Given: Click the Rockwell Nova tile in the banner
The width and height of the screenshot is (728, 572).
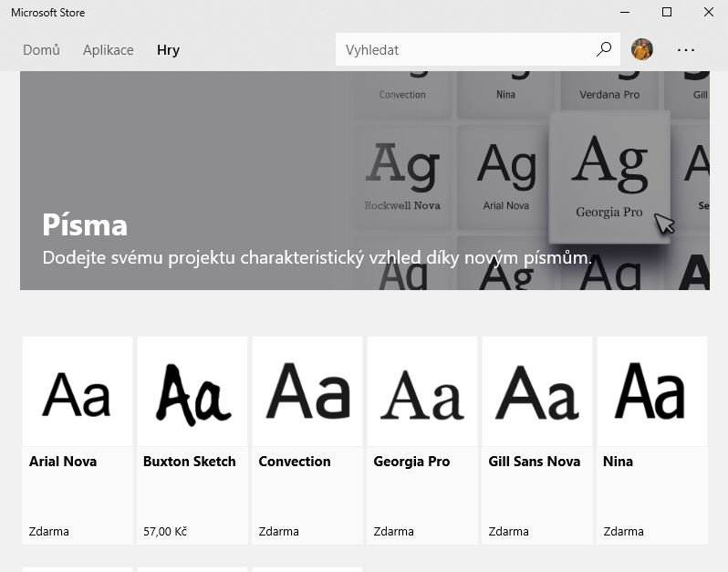Looking at the screenshot, I should [x=402, y=178].
